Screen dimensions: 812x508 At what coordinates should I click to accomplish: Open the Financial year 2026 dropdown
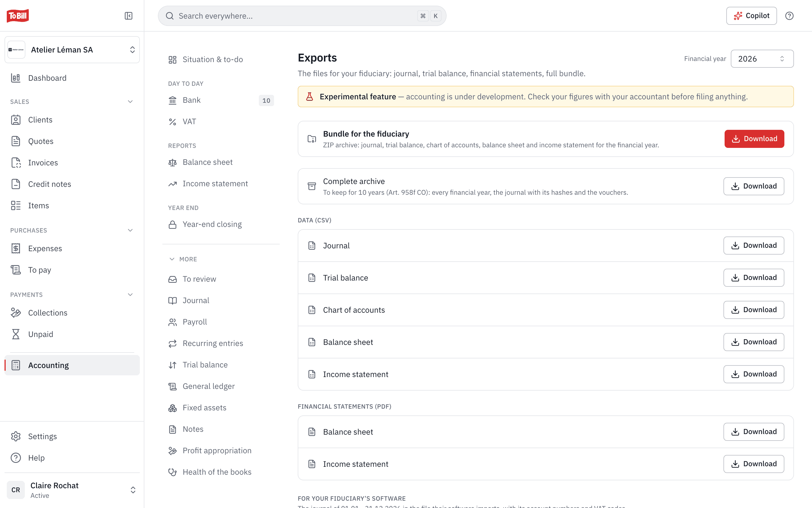coord(762,59)
